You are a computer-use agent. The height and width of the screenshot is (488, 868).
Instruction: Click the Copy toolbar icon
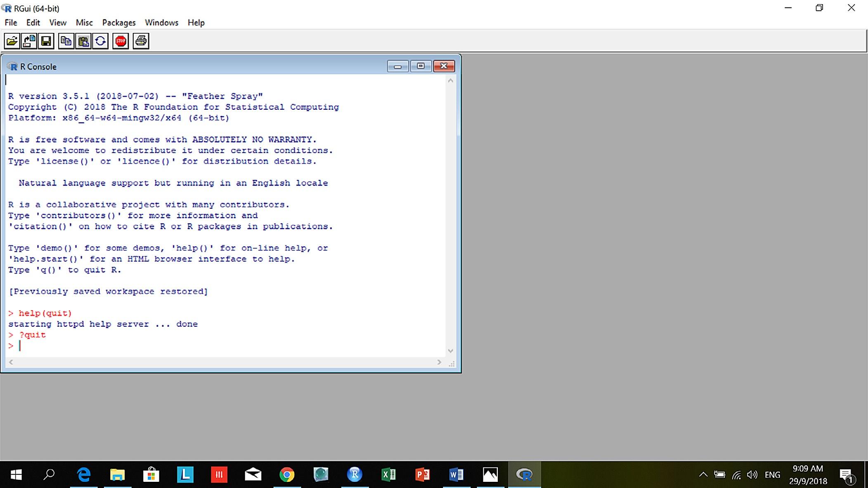point(66,41)
